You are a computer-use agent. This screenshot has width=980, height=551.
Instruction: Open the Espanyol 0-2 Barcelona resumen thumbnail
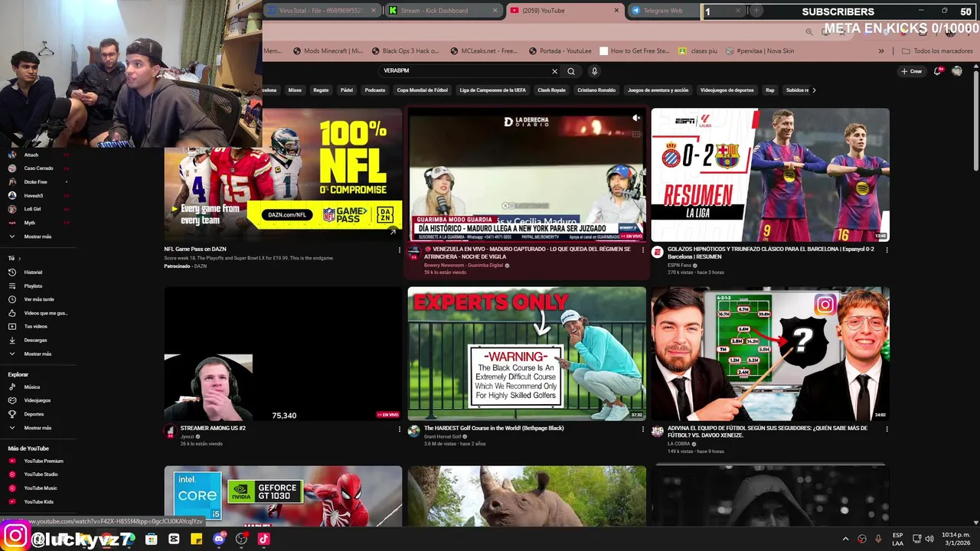[x=770, y=174]
